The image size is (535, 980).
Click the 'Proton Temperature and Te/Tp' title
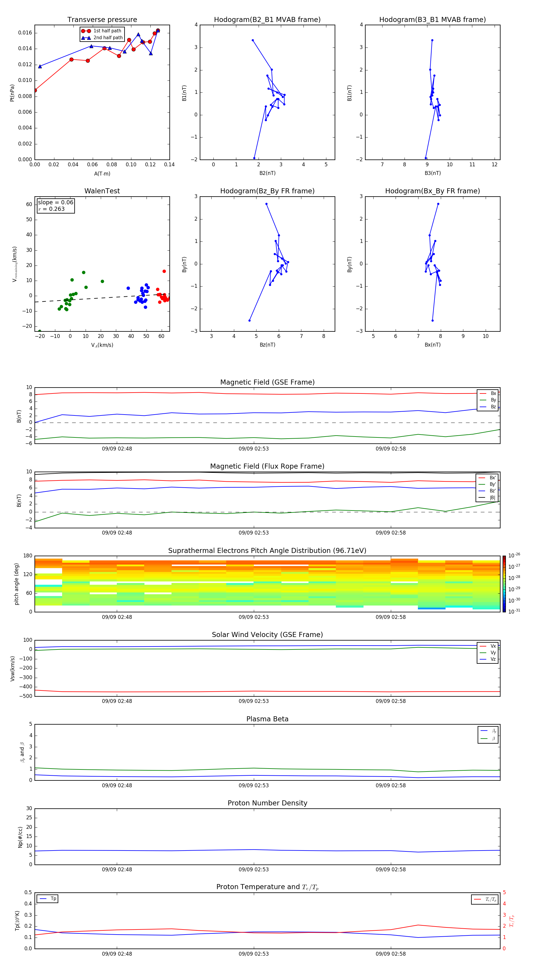267,887
